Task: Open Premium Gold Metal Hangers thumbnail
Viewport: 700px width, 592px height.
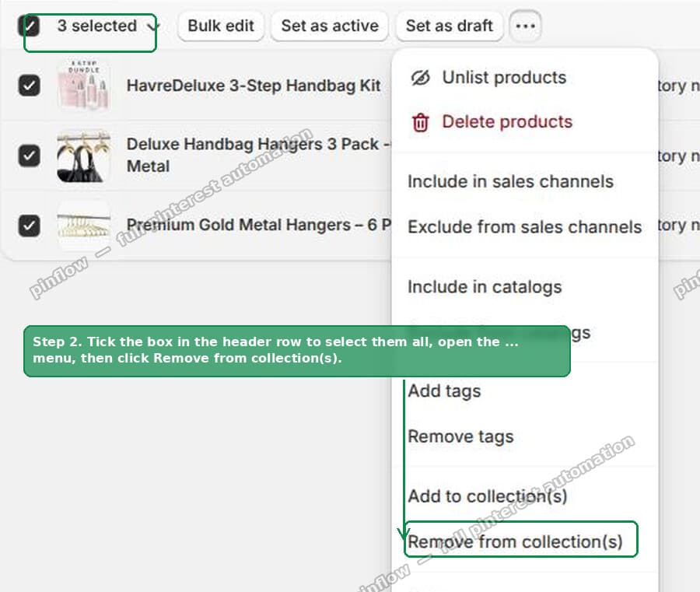Action: click(x=83, y=225)
